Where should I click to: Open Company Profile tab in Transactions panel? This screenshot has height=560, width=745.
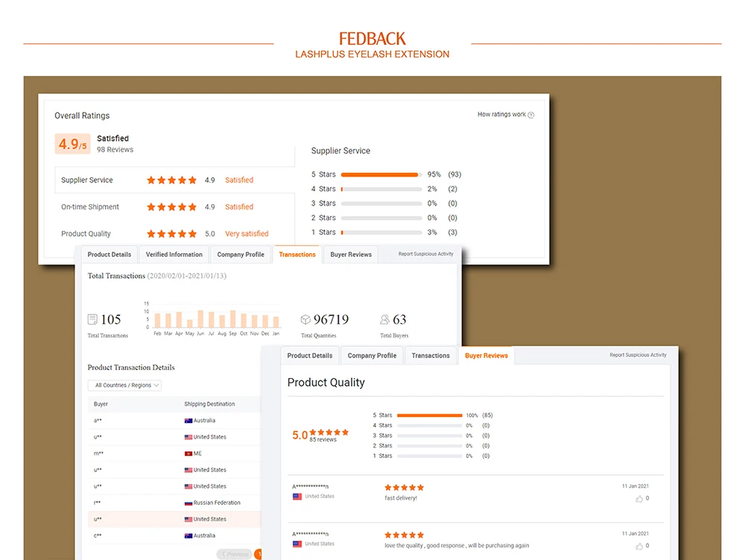click(241, 255)
